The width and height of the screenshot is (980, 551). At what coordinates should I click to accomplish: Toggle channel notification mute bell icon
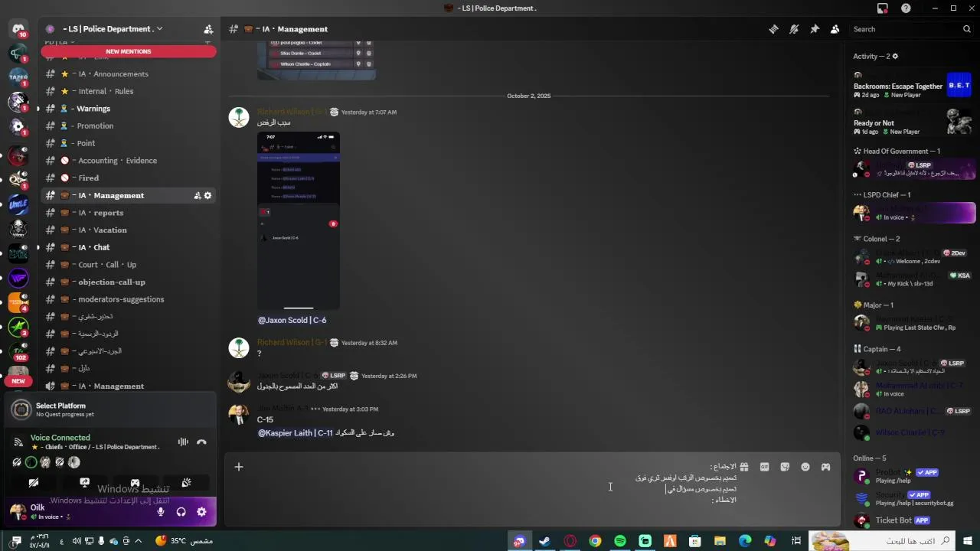coord(794,29)
